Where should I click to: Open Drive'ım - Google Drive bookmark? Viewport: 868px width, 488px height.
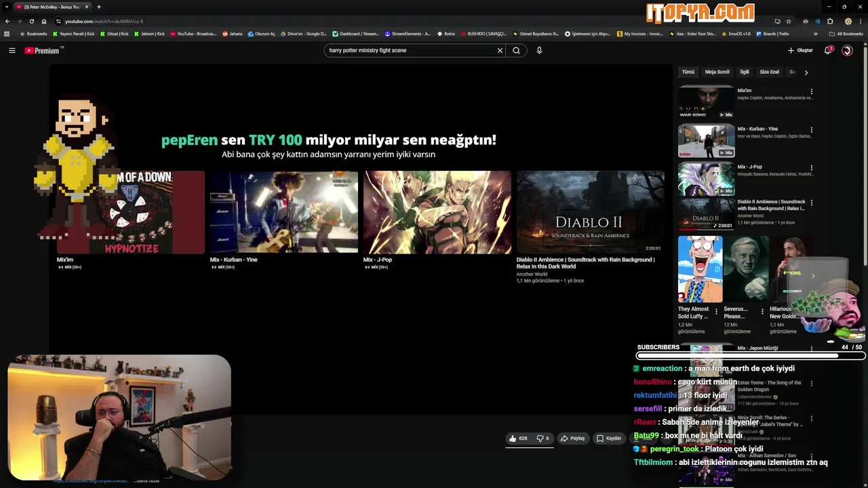303,33
